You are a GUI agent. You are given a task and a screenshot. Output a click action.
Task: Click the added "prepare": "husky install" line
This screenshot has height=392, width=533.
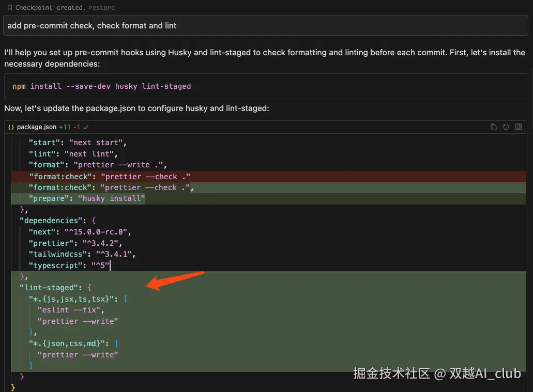268,198
